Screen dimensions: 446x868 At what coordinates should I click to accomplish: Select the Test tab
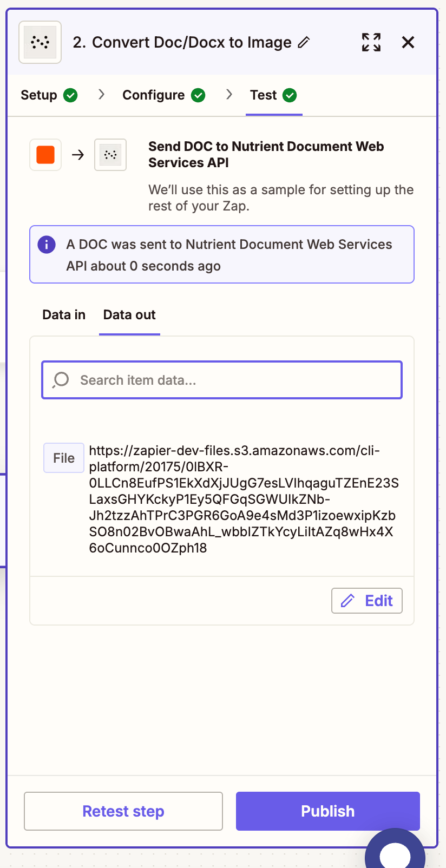264,95
